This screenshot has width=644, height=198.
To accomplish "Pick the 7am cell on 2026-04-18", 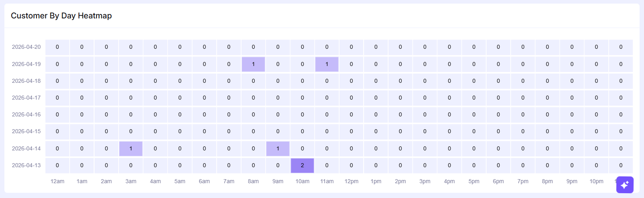I will [229, 81].
